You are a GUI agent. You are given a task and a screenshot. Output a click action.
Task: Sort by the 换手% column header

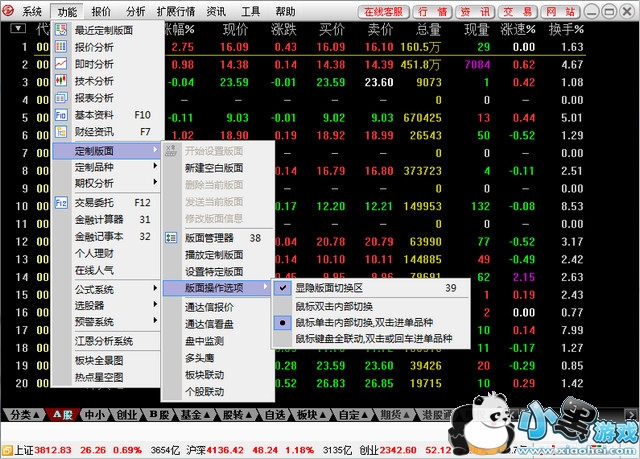coord(566,29)
